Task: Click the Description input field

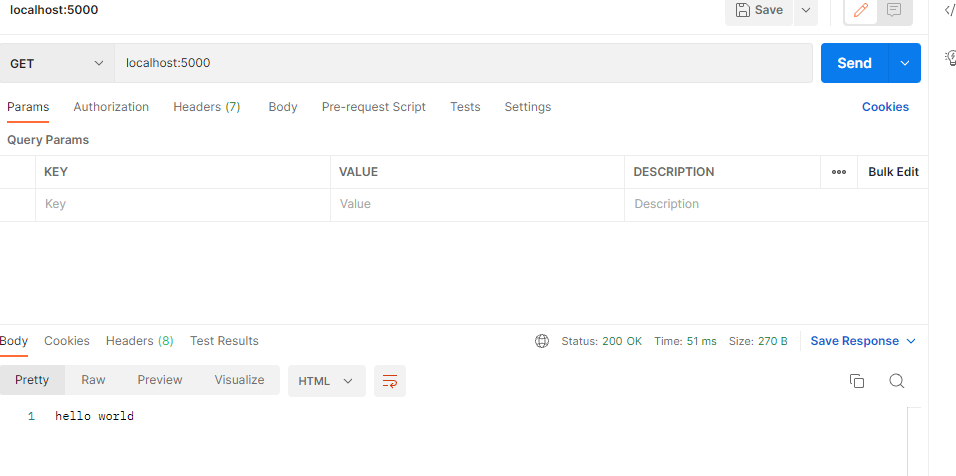Action: tap(776, 204)
